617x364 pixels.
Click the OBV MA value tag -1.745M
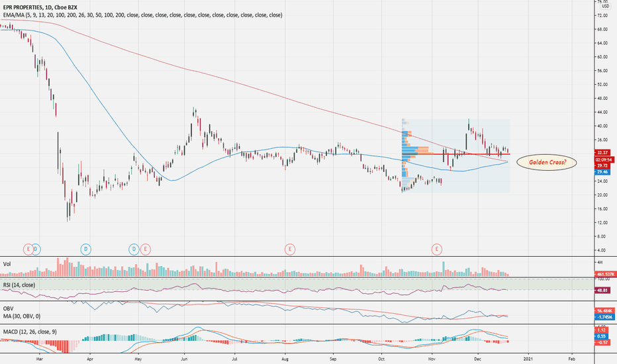click(604, 316)
